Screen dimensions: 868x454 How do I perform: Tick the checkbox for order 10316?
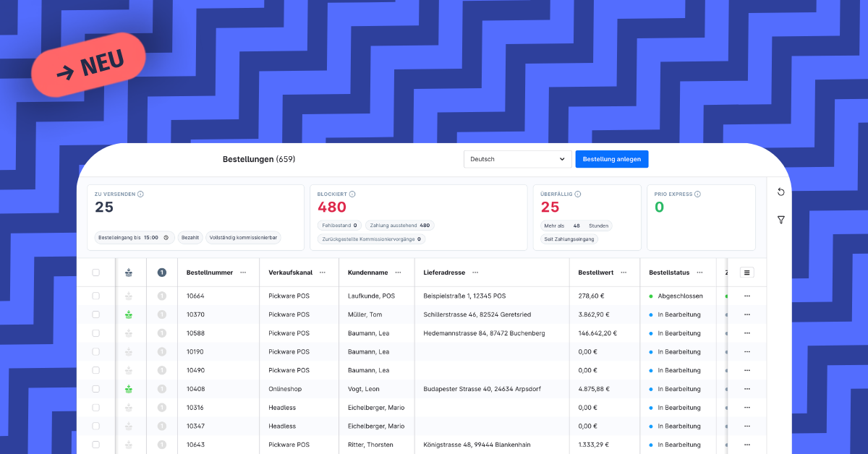(96, 407)
